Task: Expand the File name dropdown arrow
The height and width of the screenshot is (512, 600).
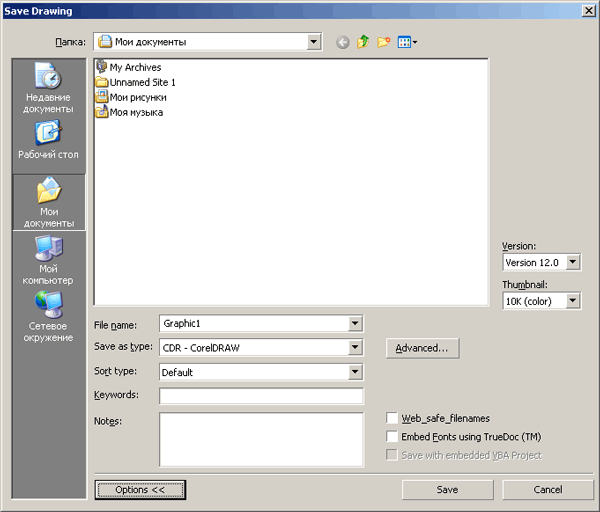Action: tap(355, 324)
